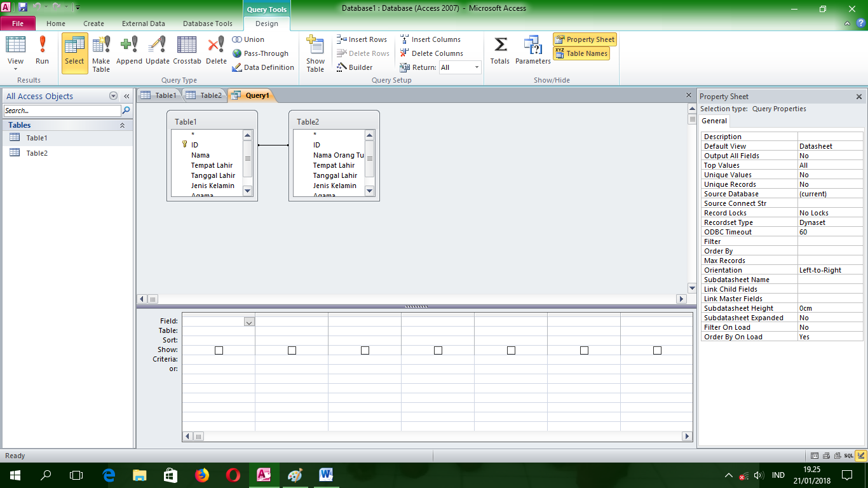Image resolution: width=868 pixels, height=488 pixels.
Task: Open the Field dropdown in the first query column
Action: click(x=248, y=322)
